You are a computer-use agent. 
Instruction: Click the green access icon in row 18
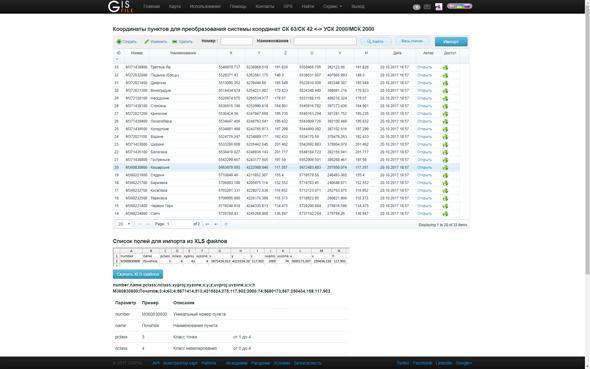445,183
